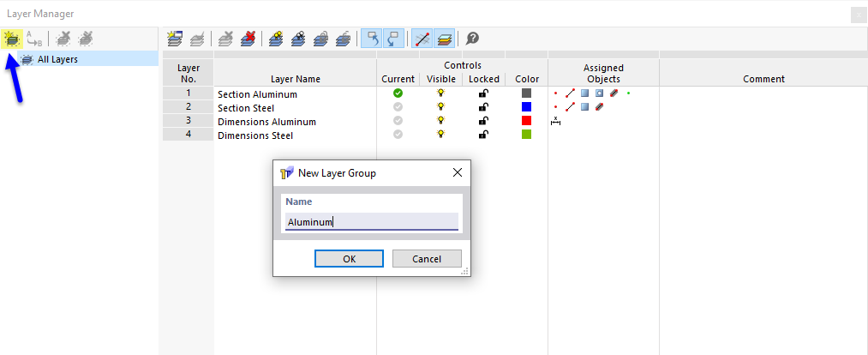
Task: Toggle the lock for Dimensions Steel layer
Action: (x=483, y=134)
